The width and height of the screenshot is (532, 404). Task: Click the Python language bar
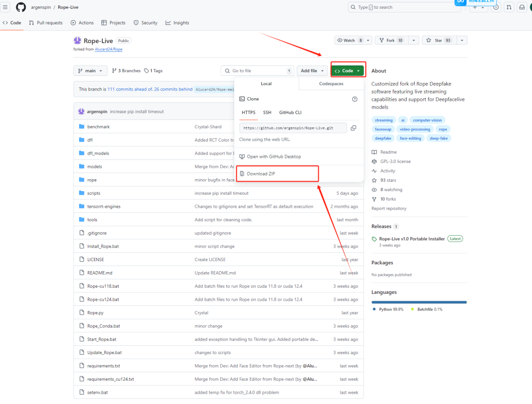click(419, 302)
